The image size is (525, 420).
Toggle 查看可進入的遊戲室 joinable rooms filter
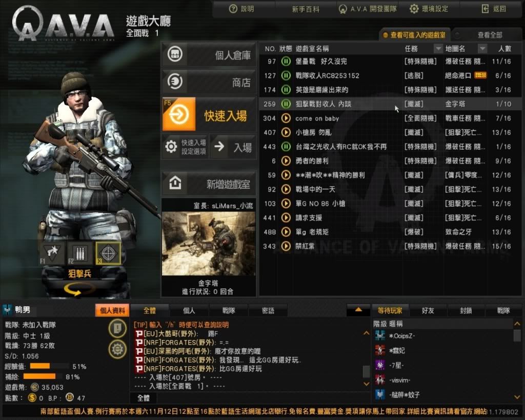pyautogui.click(x=414, y=35)
